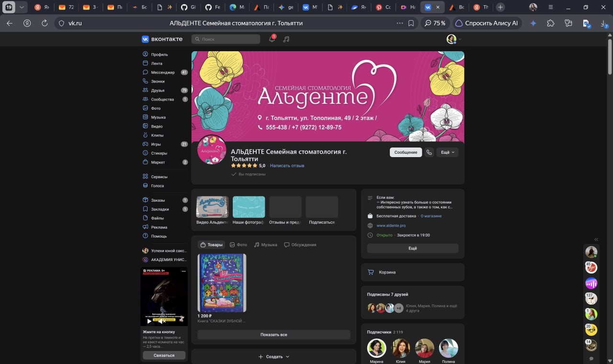Open VK notifications bell
The height and width of the screenshot is (364, 613).
[x=272, y=39]
